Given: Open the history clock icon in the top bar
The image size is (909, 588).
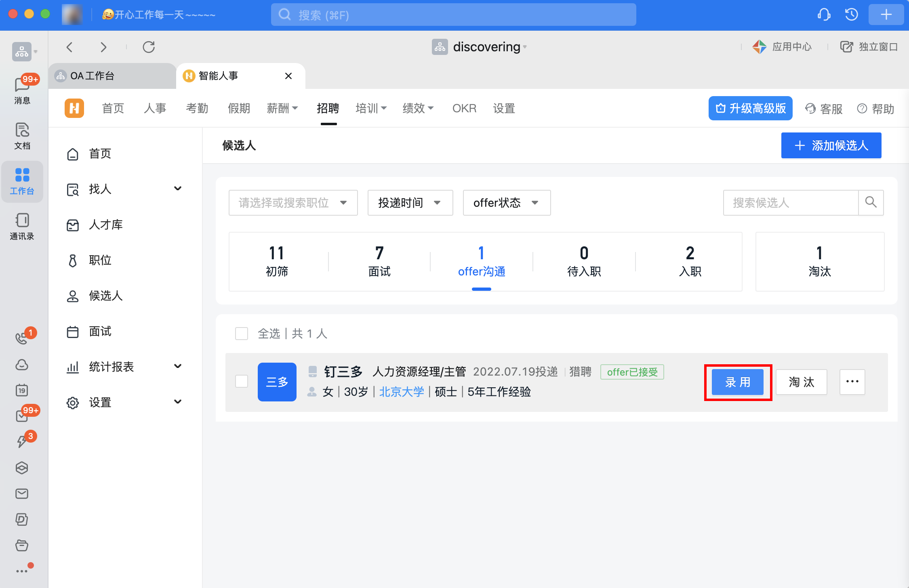Looking at the screenshot, I should [x=851, y=15].
